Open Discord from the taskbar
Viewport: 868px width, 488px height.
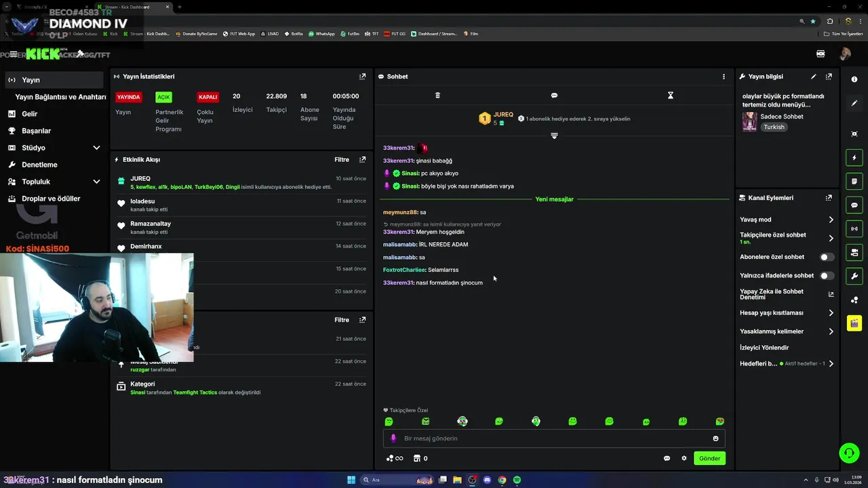coord(487,480)
